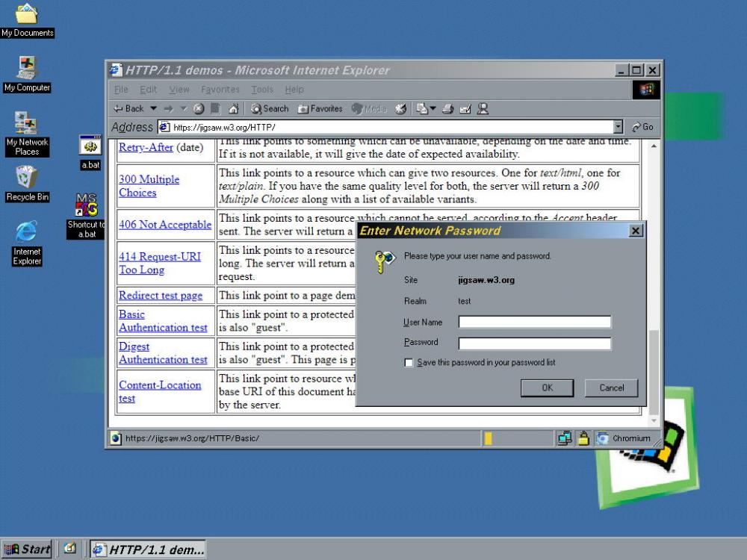This screenshot has height=560, width=747.
Task: Follow the Digest Authentication test link
Action: coord(163,353)
